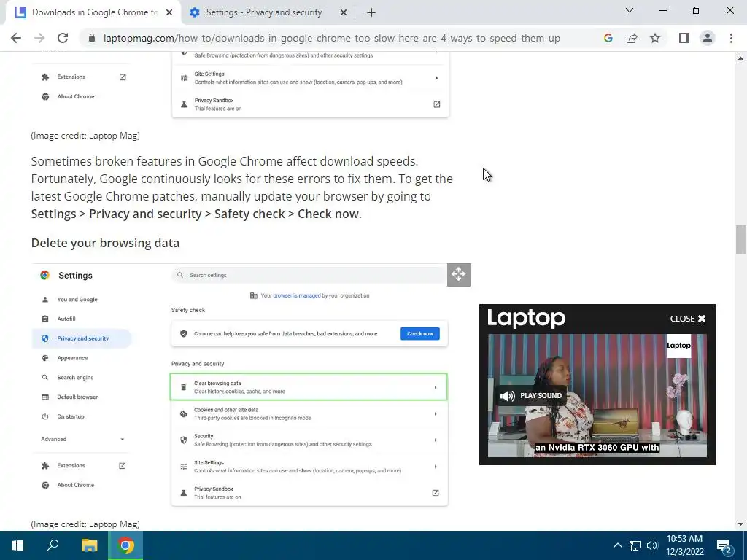Select Default browser in settings sidebar

click(77, 397)
